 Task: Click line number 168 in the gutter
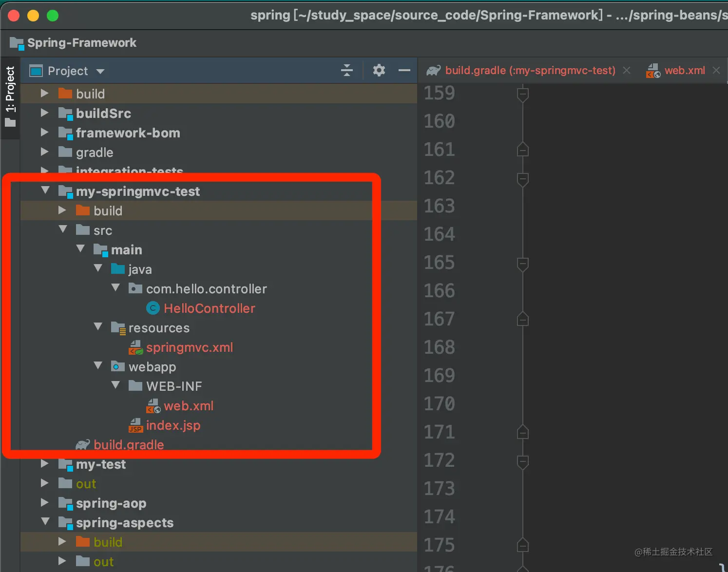click(x=440, y=347)
